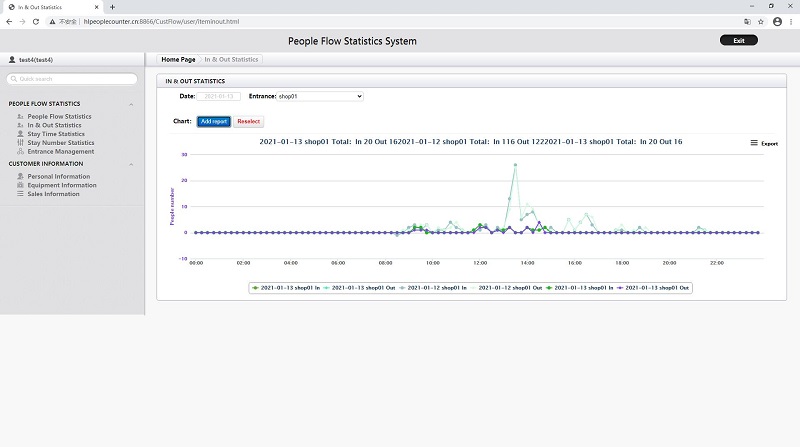Open the browser profile avatar icon
800x447 pixels.
tap(777, 21)
